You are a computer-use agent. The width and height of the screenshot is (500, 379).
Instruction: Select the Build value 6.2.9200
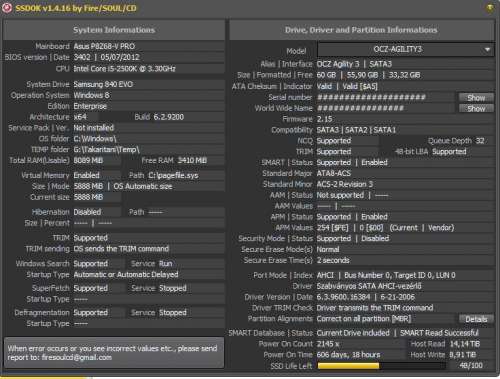(x=169, y=117)
